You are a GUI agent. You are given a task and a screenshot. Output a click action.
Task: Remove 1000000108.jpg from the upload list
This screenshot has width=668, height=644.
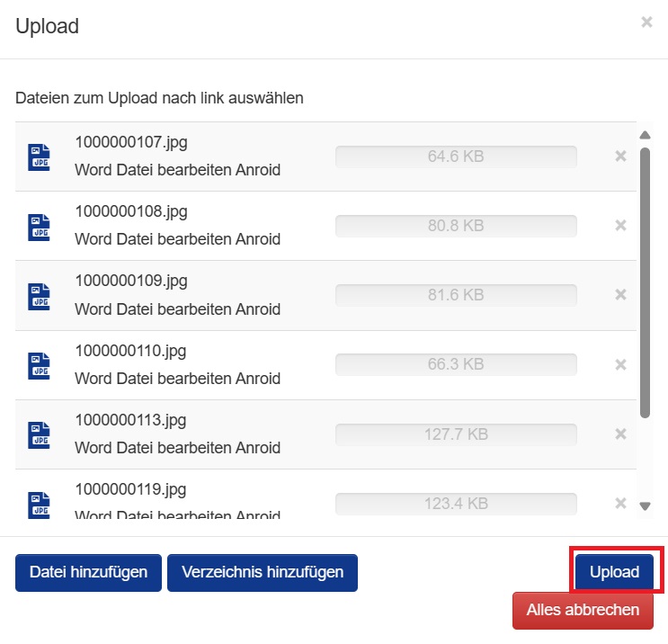click(x=620, y=225)
